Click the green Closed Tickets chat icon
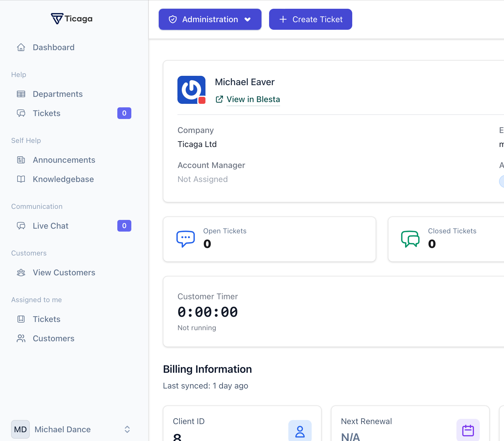The height and width of the screenshot is (441, 504). pos(410,239)
